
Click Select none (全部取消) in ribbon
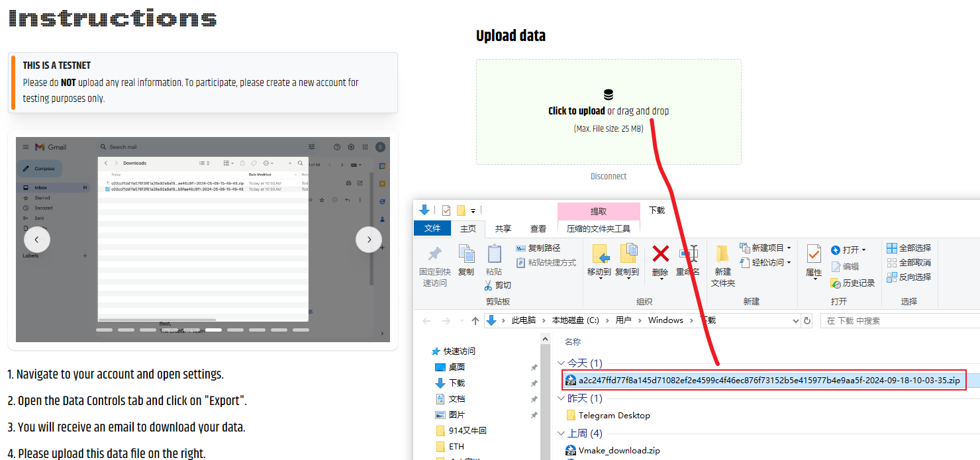pos(908,262)
